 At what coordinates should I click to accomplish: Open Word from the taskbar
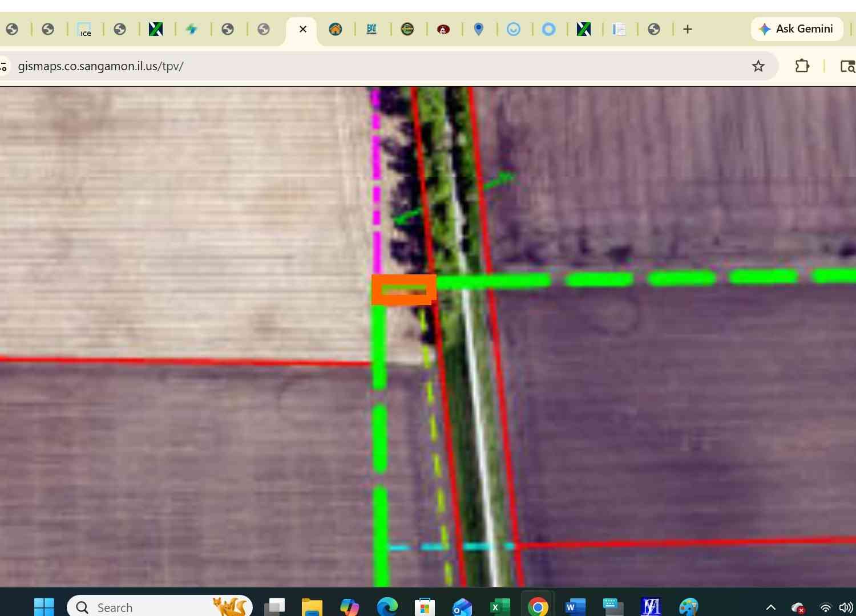(575, 607)
